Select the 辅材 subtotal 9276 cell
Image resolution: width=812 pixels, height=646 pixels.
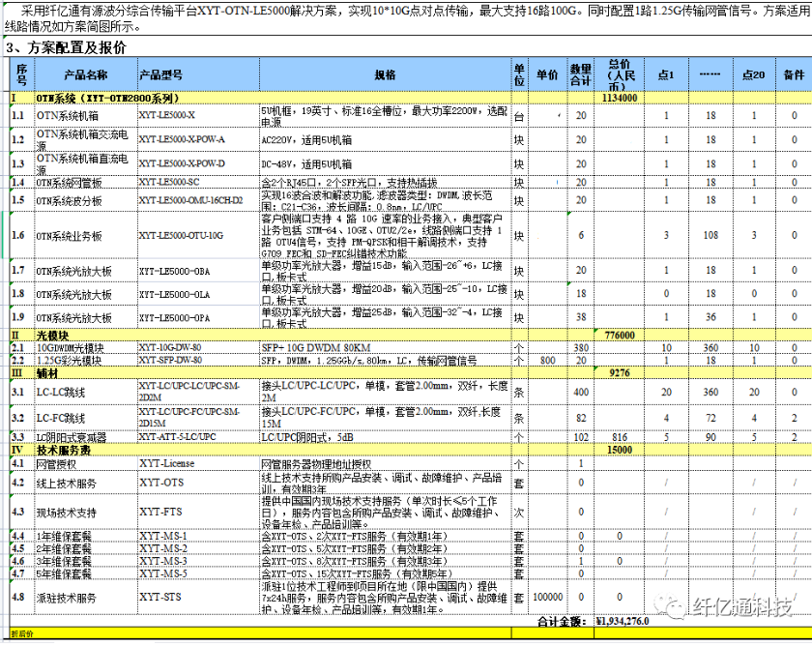click(x=620, y=371)
